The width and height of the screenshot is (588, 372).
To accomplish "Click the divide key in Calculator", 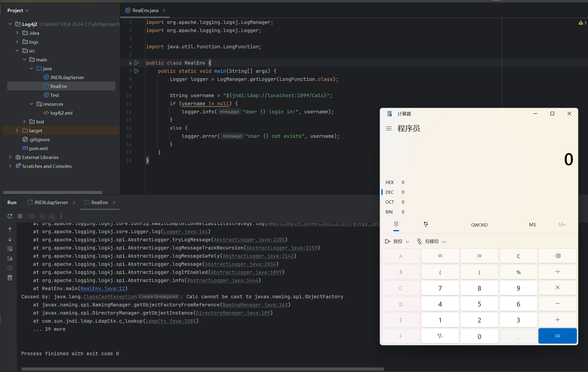I will click(x=558, y=272).
